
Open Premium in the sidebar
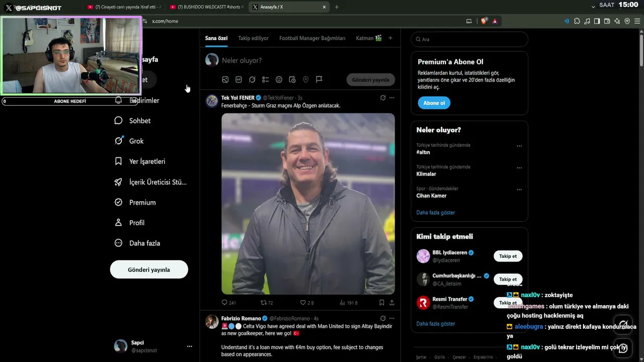(135, 202)
